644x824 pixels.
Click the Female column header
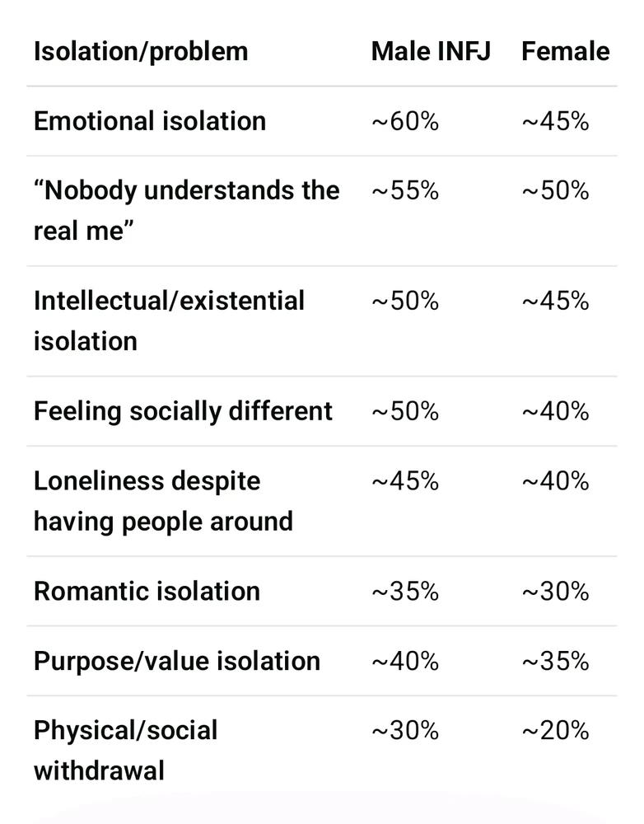pyautogui.click(x=565, y=51)
